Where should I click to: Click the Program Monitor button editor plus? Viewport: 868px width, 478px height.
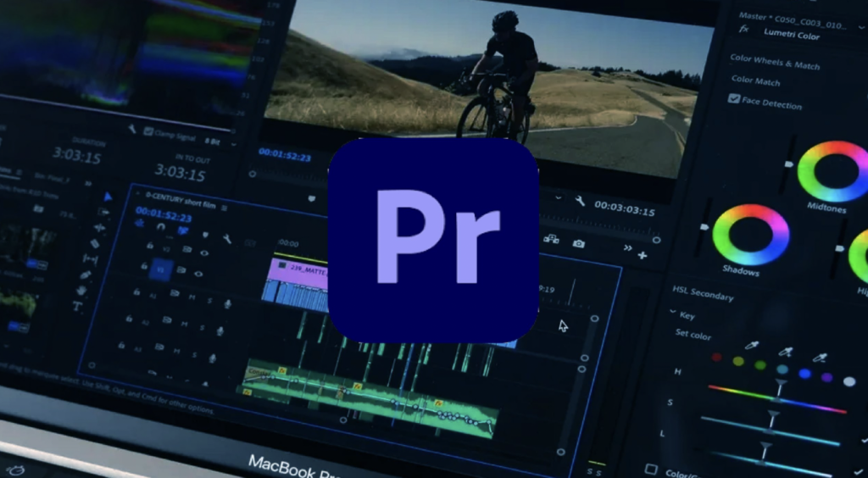coord(643,255)
